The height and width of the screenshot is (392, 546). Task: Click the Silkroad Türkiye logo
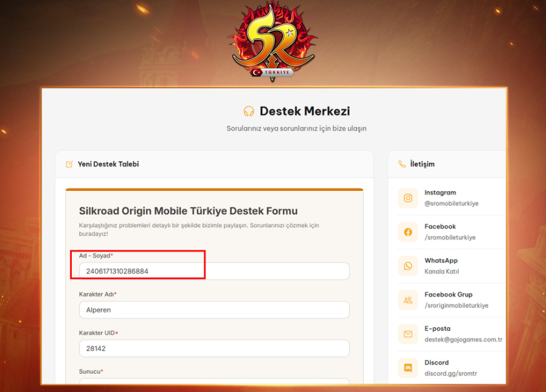(272, 41)
